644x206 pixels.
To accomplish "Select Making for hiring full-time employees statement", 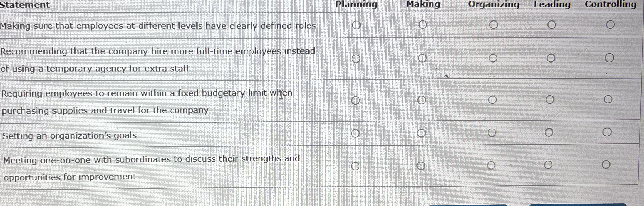I will [x=422, y=58].
